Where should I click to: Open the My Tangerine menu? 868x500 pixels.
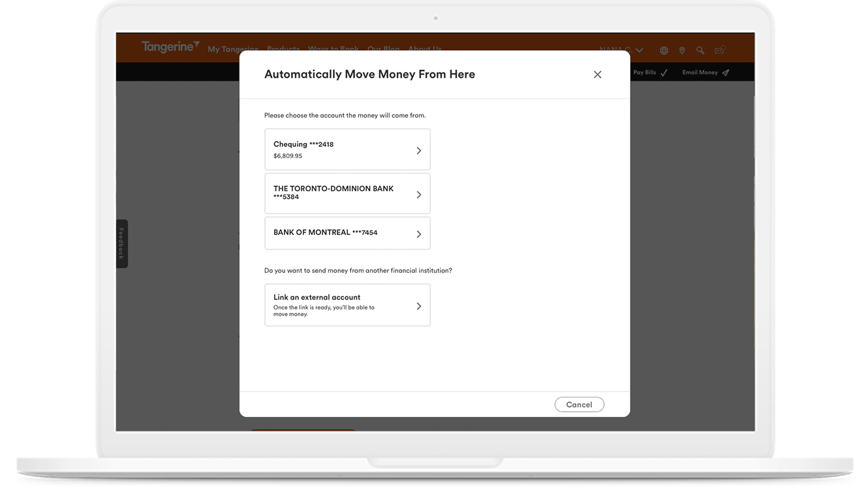tap(233, 49)
